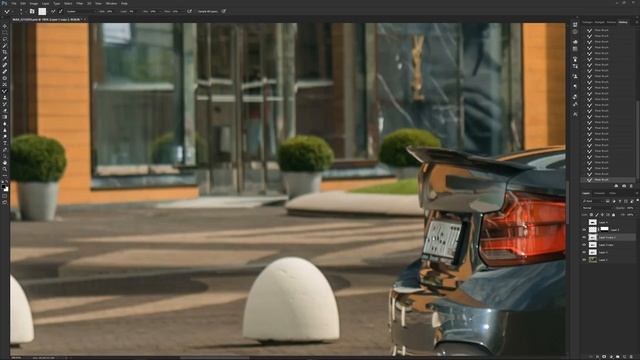The height and width of the screenshot is (360, 640).
Task: Hide the layer that has a mask
Action: (x=584, y=229)
